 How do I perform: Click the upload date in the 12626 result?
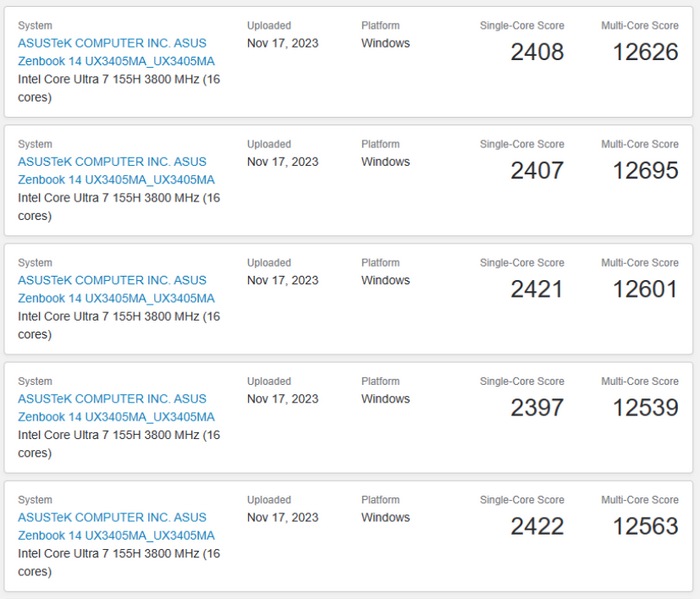coord(282,44)
